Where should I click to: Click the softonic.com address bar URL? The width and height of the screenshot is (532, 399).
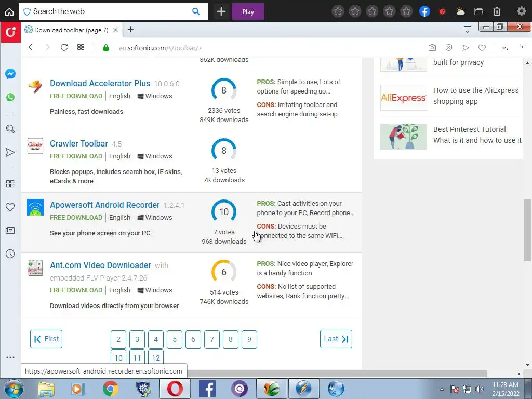(160, 48)
